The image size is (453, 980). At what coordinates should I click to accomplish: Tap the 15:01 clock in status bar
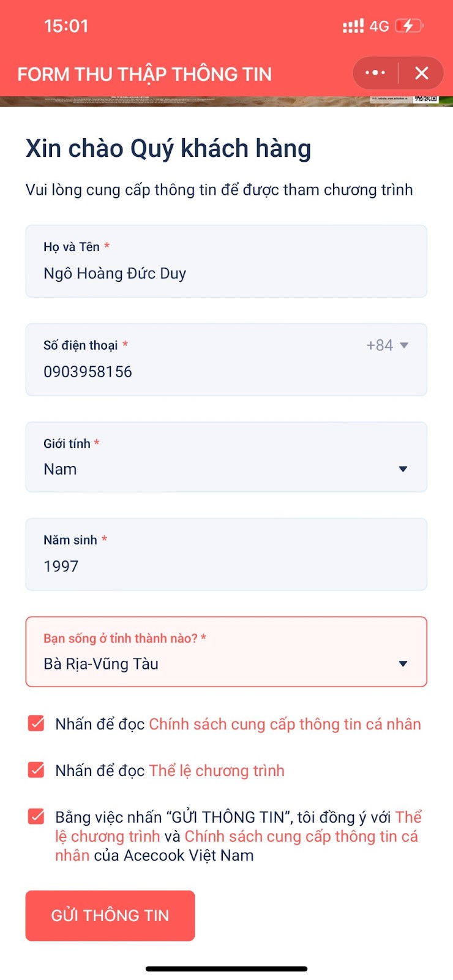pos(66,26)
